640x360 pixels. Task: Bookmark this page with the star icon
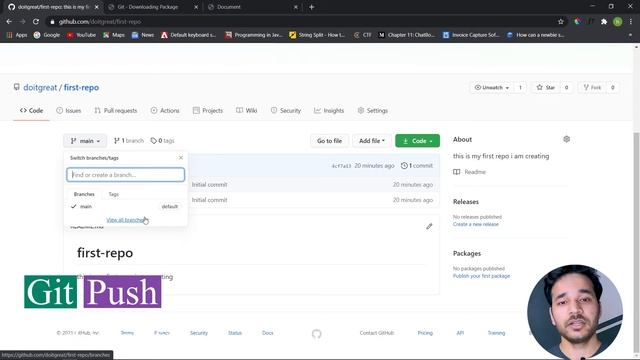tap(560, 22)
